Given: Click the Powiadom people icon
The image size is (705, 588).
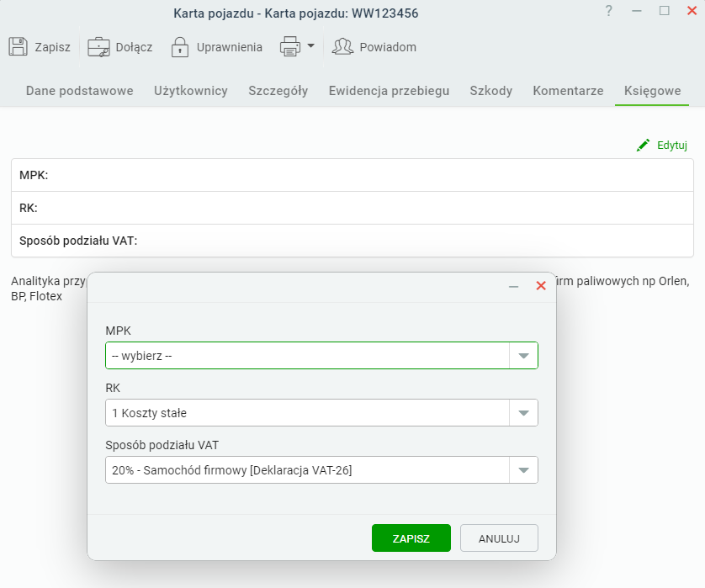Looking at the screenshot, I should 342,47.
